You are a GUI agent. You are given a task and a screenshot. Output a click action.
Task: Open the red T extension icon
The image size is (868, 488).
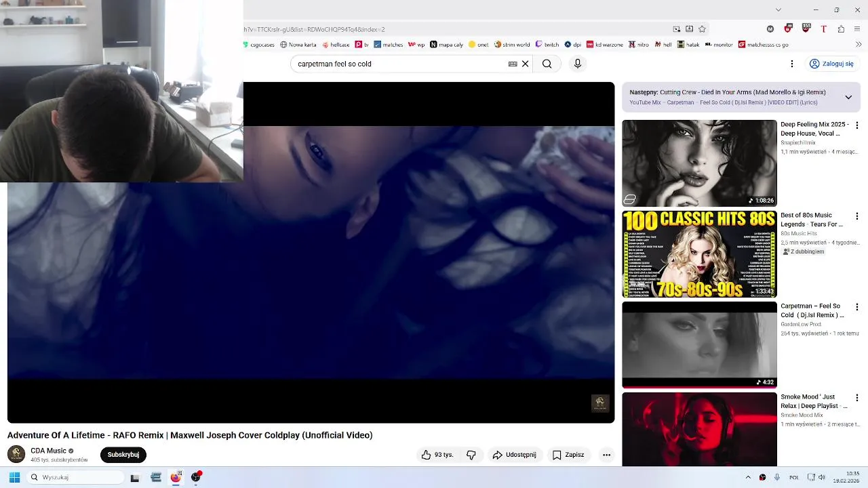coord(823,29)
